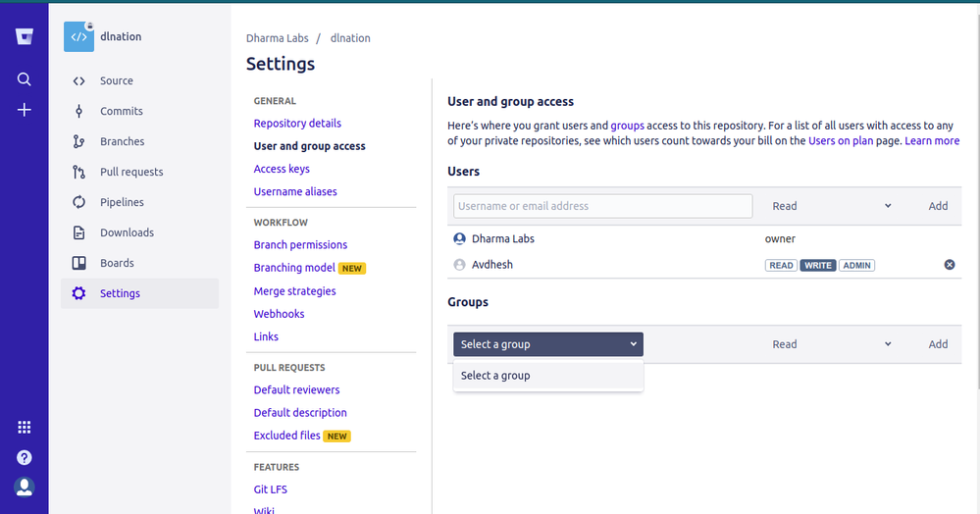This screenshot has width=980, height=514.
Task: Open the Bitbucket home logo
Action: click(24, 37)
